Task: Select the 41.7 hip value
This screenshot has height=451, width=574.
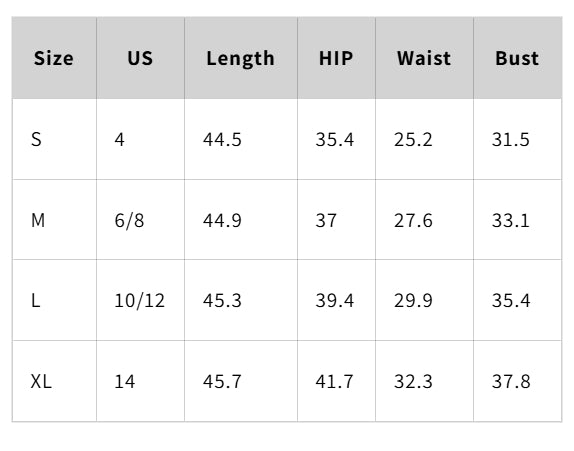Action: point(336,381)
